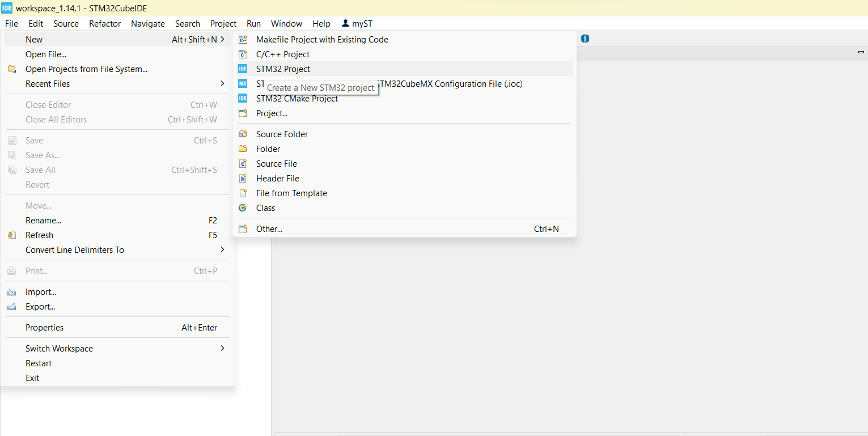Click Rename... in File menu
868x436 pixels.
coord(117,221)
